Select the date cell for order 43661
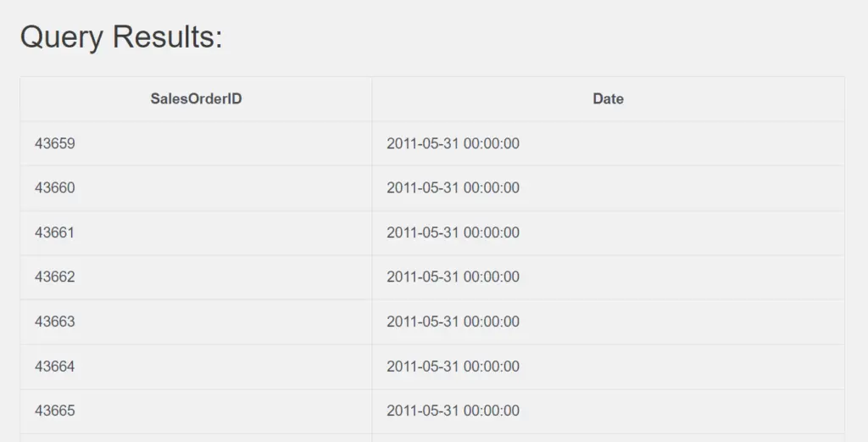The height and width of the screenshot is (442, 868). coord(608,232)
